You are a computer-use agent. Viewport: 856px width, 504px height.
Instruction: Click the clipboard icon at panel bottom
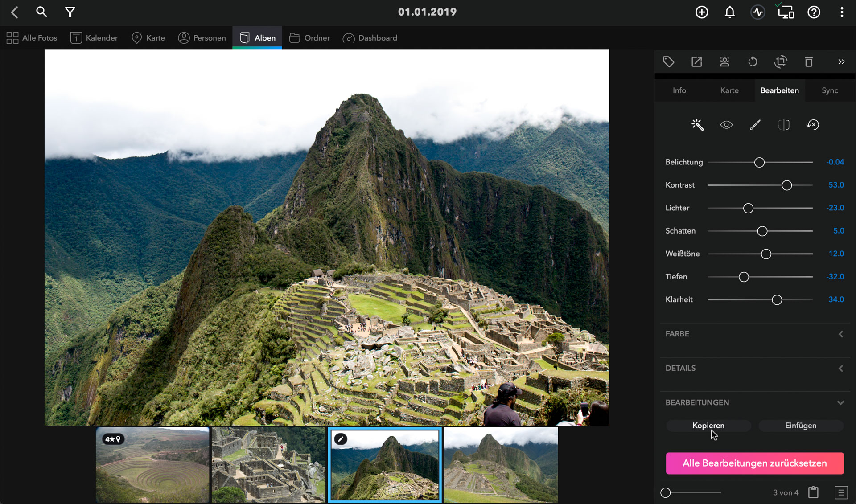click(x=813, y=492)
